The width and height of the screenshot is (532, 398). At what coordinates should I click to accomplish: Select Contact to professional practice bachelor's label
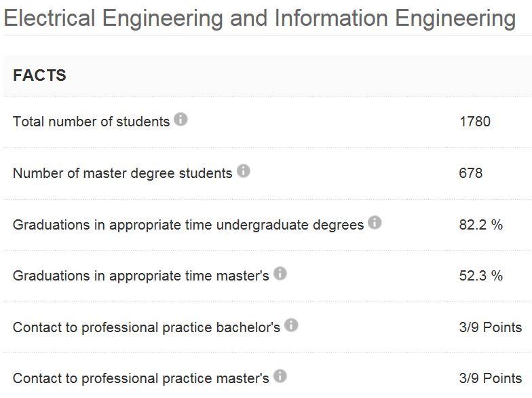click(x=146, y=327)
